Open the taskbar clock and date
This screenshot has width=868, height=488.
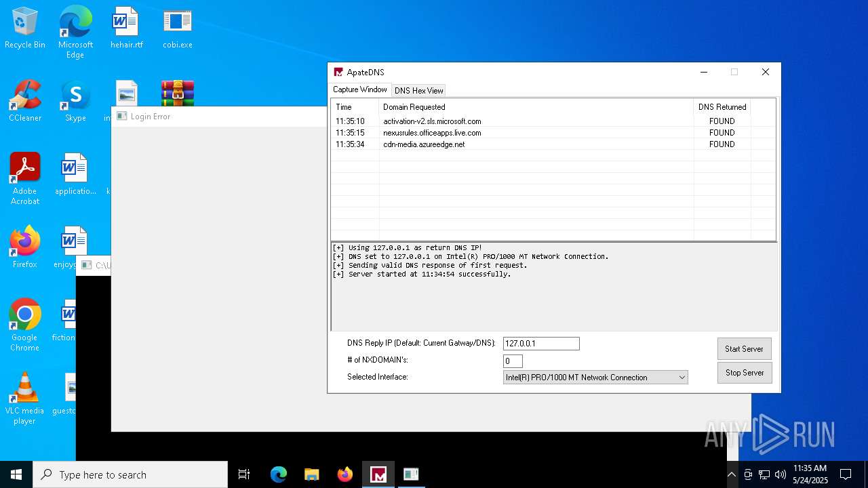click(810, 474)
